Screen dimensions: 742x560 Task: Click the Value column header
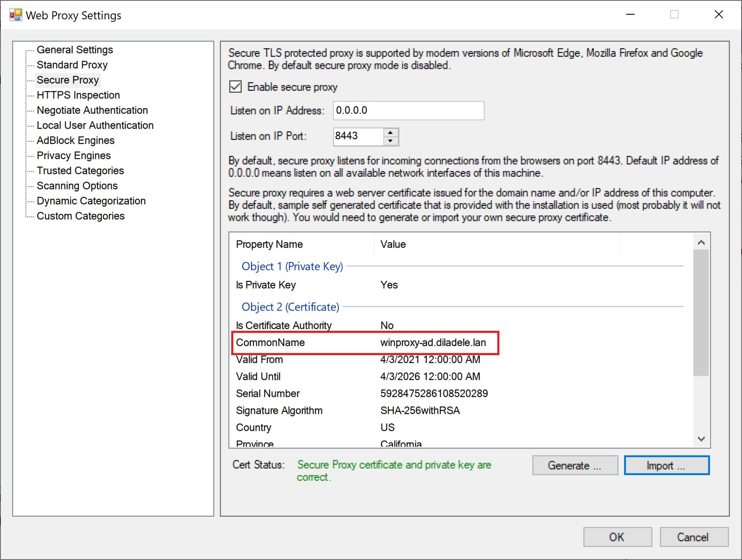click(497, 244)
